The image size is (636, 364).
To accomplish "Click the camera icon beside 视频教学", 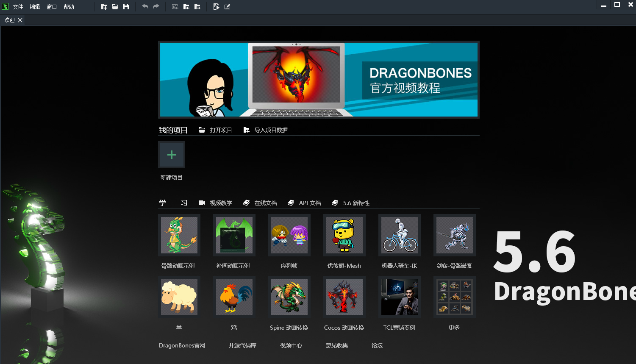I will coord(202,203).
